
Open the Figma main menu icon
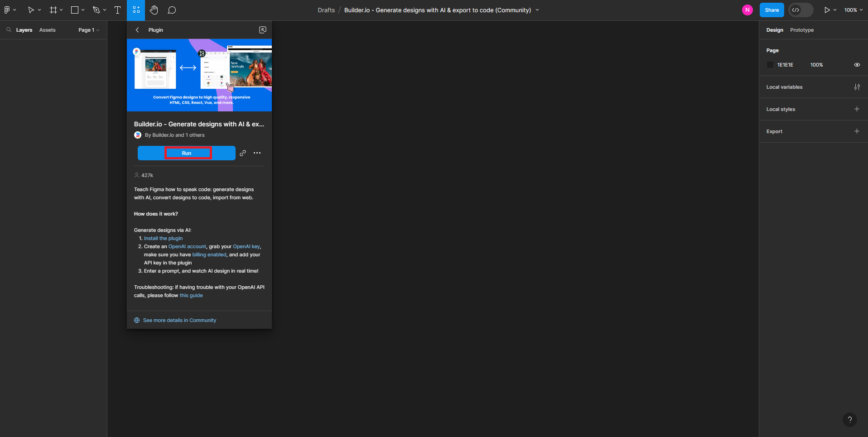coord(7,10)
